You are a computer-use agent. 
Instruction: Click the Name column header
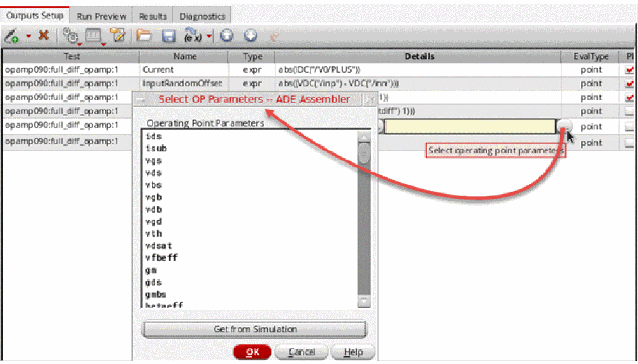[x=184, y=57]
